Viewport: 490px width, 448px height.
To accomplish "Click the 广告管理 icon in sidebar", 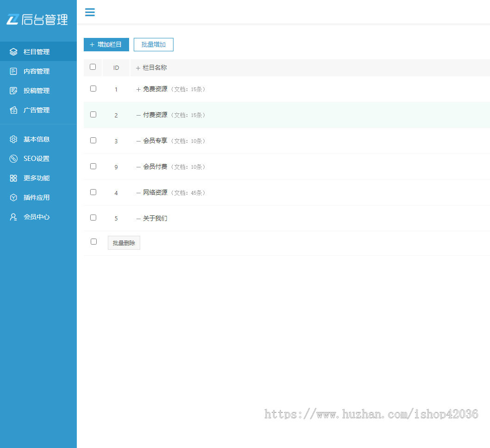I will [13, 110].
